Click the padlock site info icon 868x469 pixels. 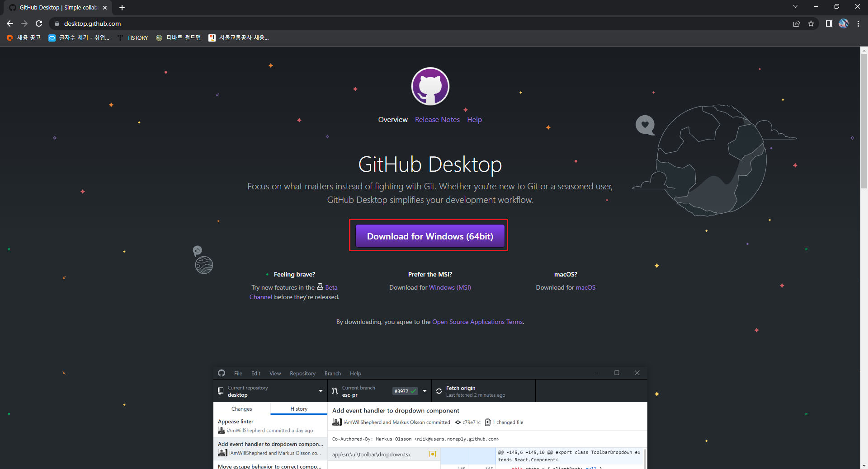coord(57,23)
